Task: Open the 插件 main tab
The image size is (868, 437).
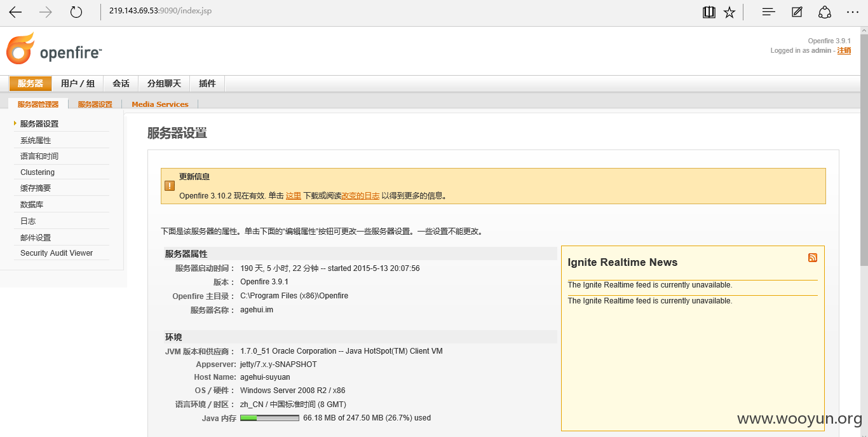Action: coord(207,83)
